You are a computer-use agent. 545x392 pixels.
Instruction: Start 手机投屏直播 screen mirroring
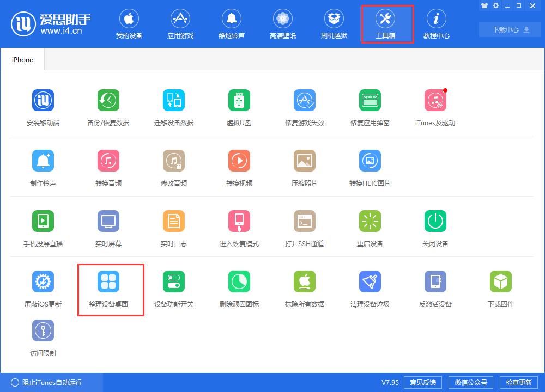[43, 226]
